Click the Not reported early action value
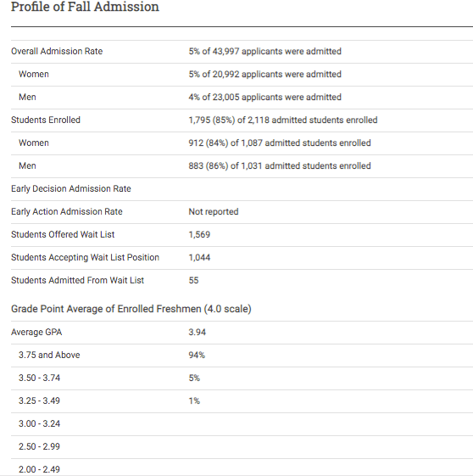 click(213, 211)
